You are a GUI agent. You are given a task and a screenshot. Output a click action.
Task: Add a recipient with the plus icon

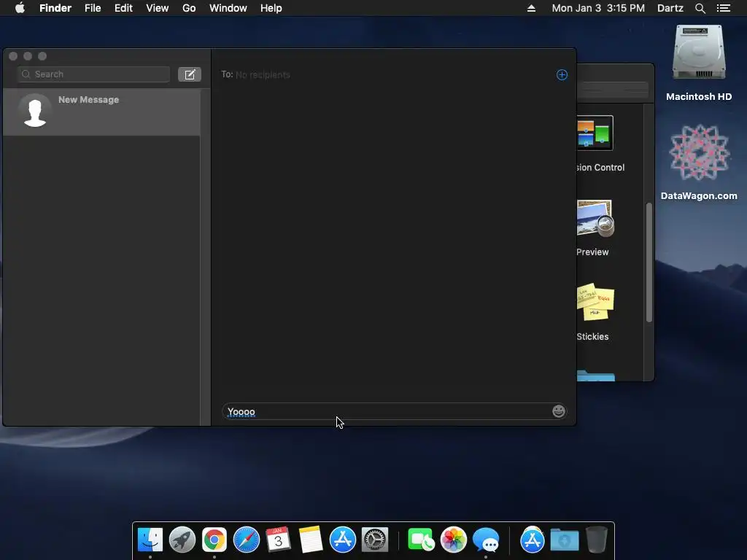(562, 75)
